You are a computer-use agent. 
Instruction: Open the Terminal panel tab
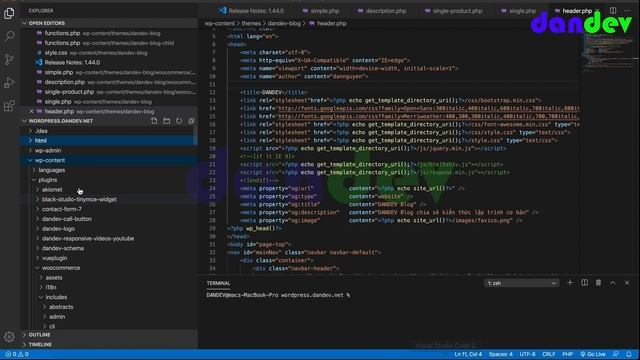[x=218, y=283]
